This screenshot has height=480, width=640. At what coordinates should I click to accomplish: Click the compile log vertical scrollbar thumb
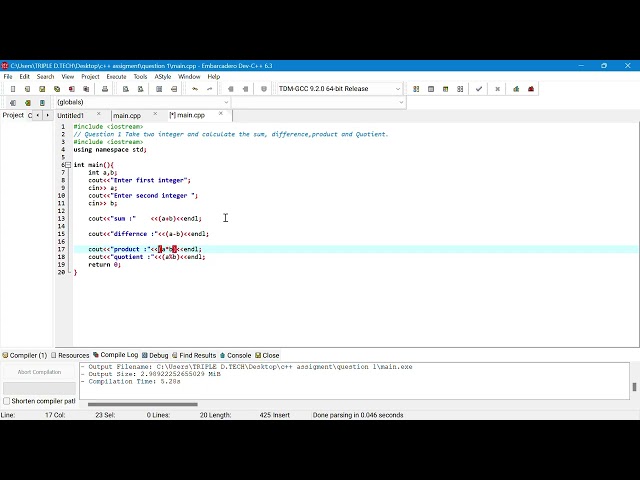(x=634, y=387)
